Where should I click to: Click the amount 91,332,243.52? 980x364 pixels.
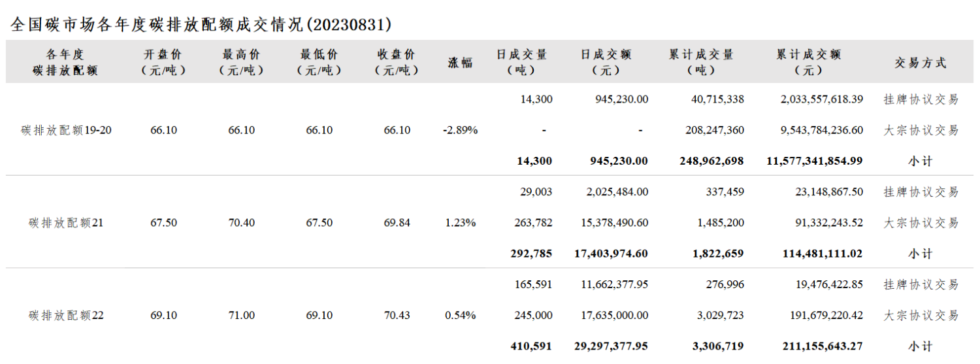tap(828, 223)
